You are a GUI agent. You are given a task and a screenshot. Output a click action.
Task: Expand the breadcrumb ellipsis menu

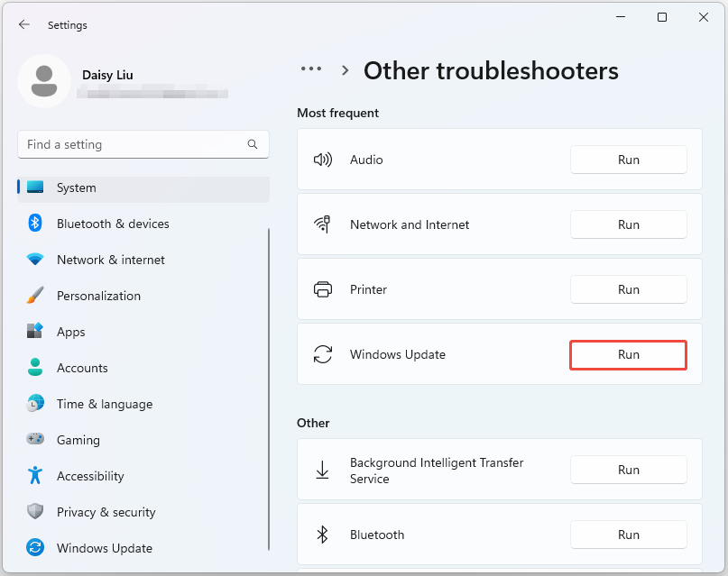pyautogui.click(x=311, y=69)
